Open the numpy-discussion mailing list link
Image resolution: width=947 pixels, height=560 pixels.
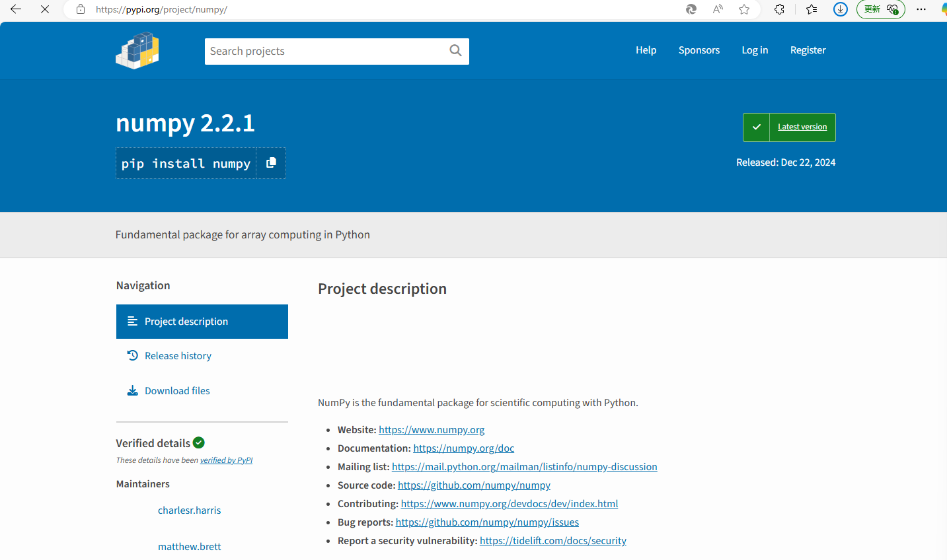click(525, 467)
